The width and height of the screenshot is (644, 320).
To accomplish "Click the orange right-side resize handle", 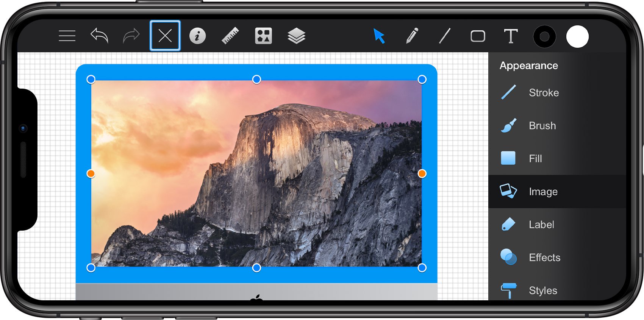I will pos(422,173).
